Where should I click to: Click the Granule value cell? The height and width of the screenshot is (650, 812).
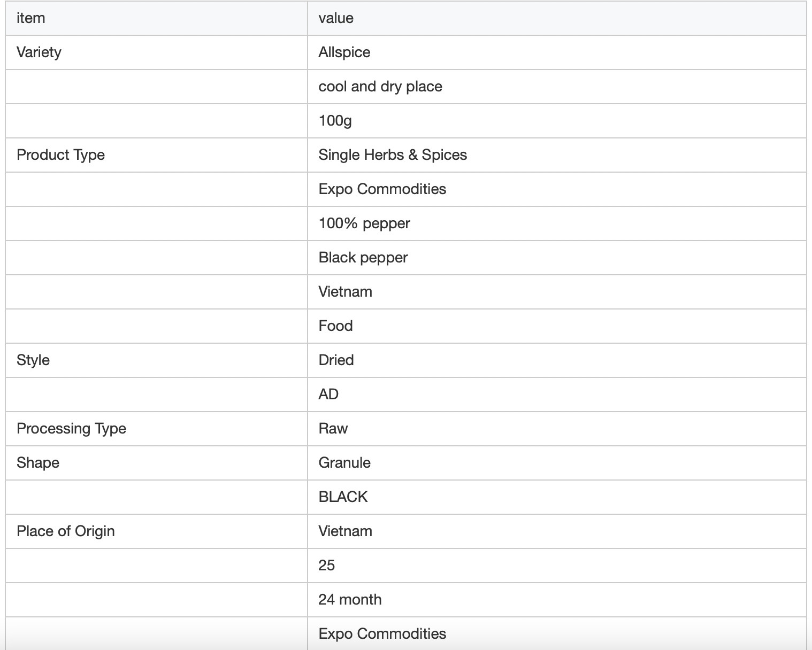tap(557, 463)
